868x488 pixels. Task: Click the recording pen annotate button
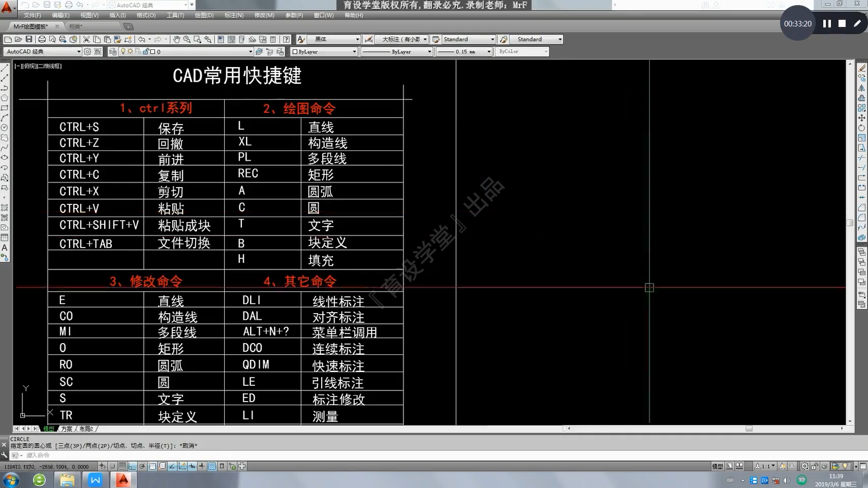[x=857, y=23]
